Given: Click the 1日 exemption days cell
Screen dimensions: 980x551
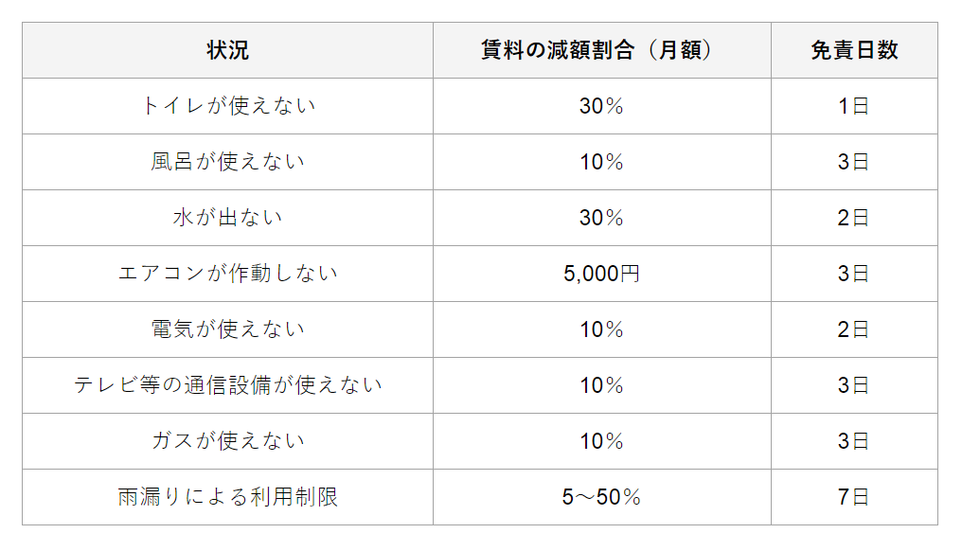Looking at the screenshot, I should pos(854,106).
